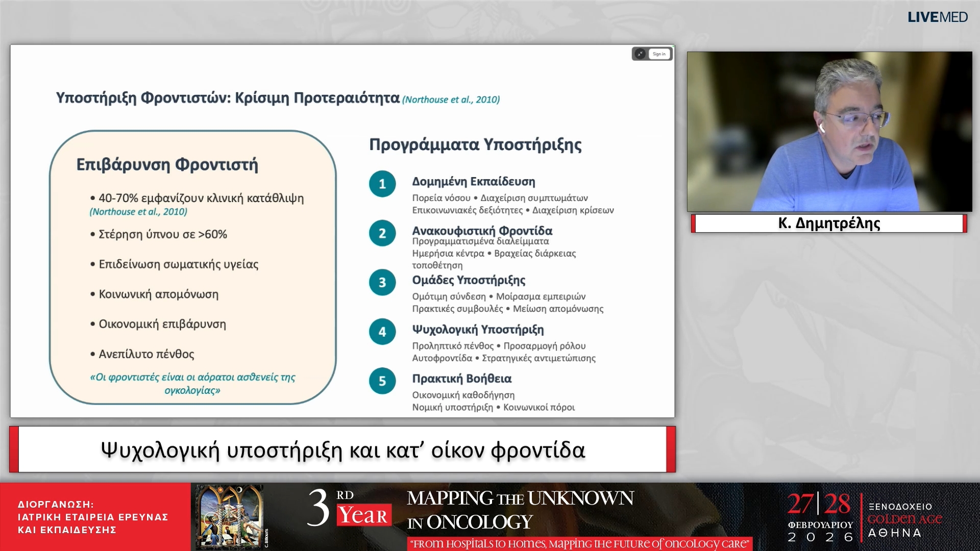Click the line Ημερήσια κέντρα • Βραχείας διάρκειας
The height and width of the screenshot is (551, 980).
[494, 254]
